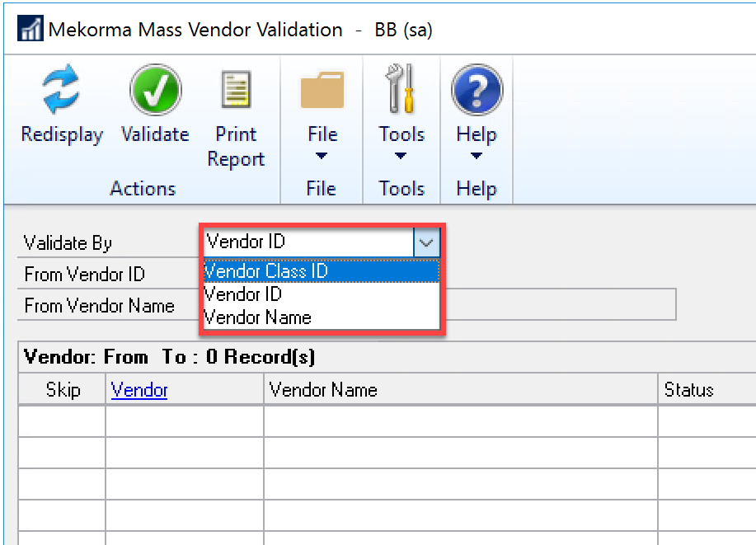
Task: Collapse the Validate By combo box chevron
Action: coord(426,242)
